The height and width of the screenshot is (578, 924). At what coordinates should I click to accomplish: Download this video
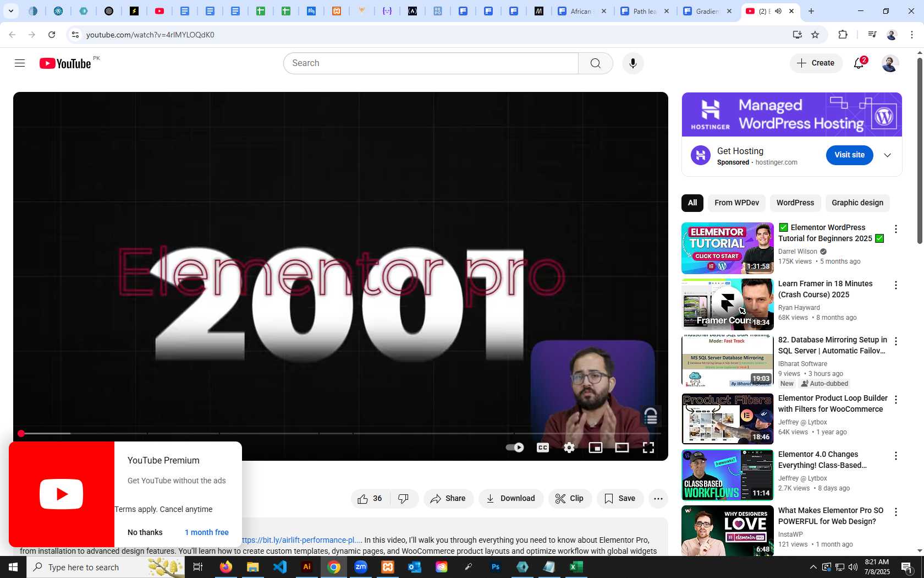click(511, 499)
